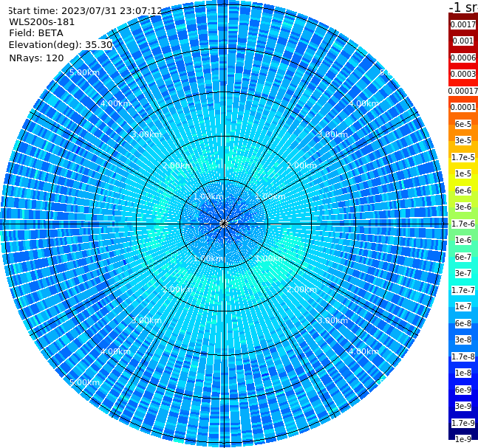Click the Start time 2023/07/31 23:07:12 label

85,11
